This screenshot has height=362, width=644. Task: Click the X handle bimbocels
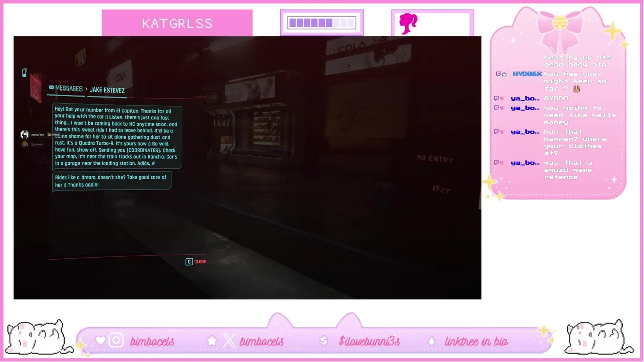pyautogui.click(x=262, y=341)
